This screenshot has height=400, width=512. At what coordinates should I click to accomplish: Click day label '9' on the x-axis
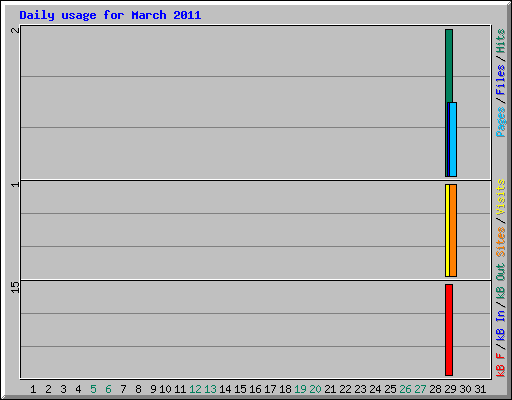tap(153, 389)
